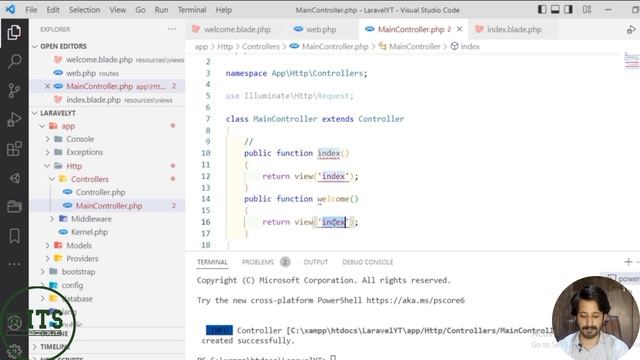Select the Output panel tab
Screen dimensions: 640x360
click(x=316, y=262)
